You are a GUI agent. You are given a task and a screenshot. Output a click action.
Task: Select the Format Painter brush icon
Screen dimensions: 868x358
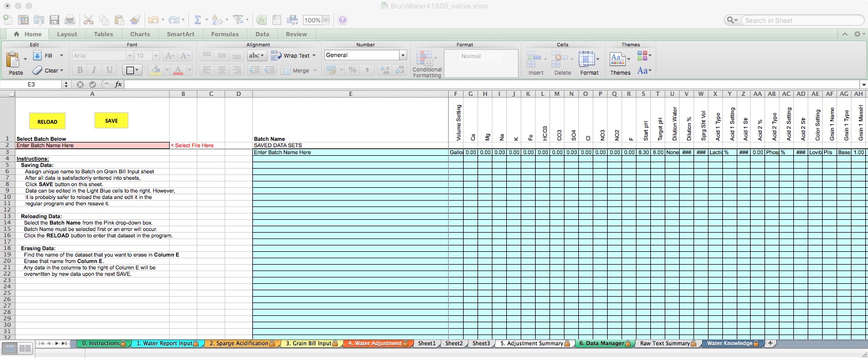pos(135,20)
